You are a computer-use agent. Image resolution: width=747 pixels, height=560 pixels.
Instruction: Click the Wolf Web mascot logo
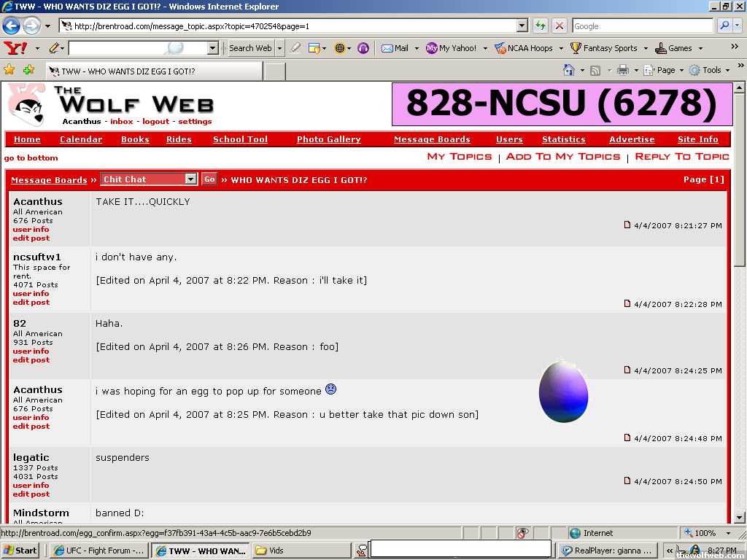26,104
